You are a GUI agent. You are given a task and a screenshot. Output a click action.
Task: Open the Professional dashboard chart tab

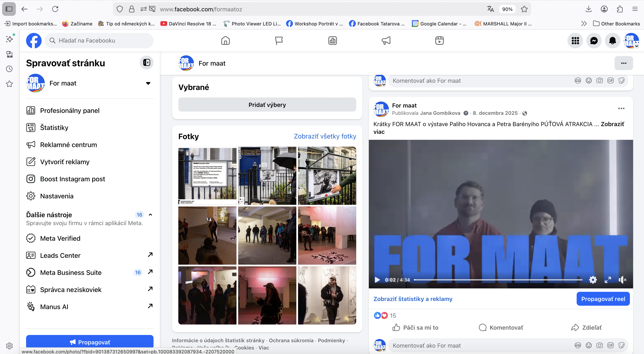332,40
